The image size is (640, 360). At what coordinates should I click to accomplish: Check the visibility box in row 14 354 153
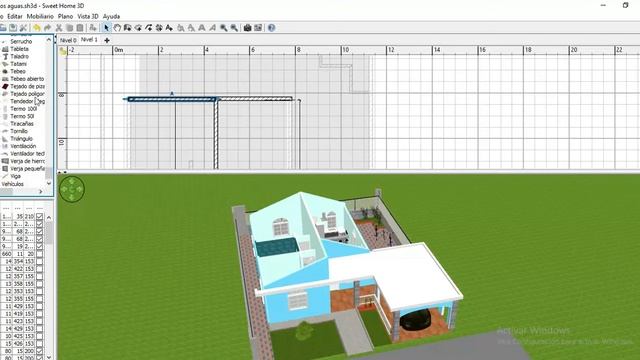click(40, 261)
